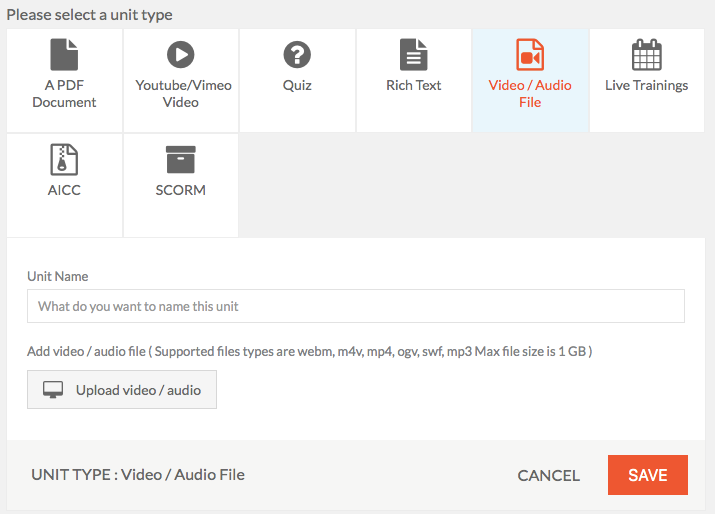
Task: Click the 'AICC' tile label
Action: click(x=64, y=190)
